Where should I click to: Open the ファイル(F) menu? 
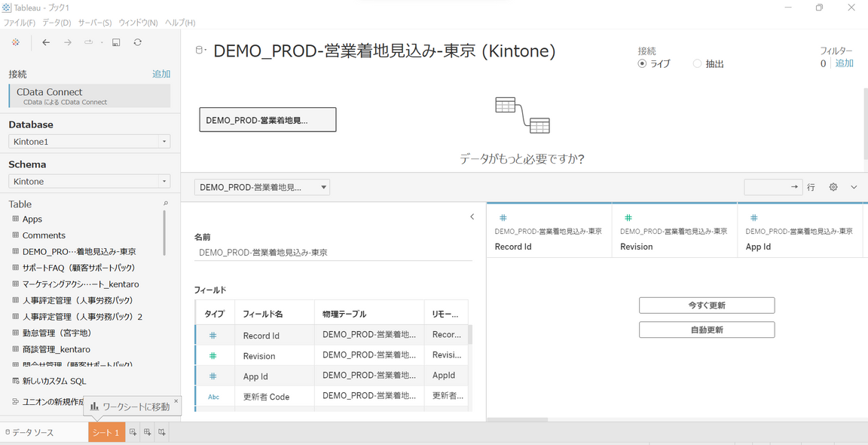20,23
